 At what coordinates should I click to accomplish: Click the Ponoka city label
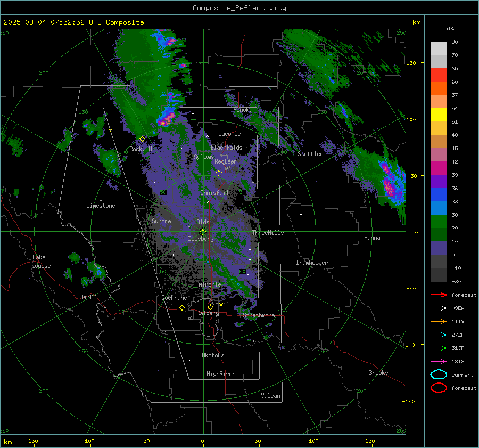pos(243,110)
